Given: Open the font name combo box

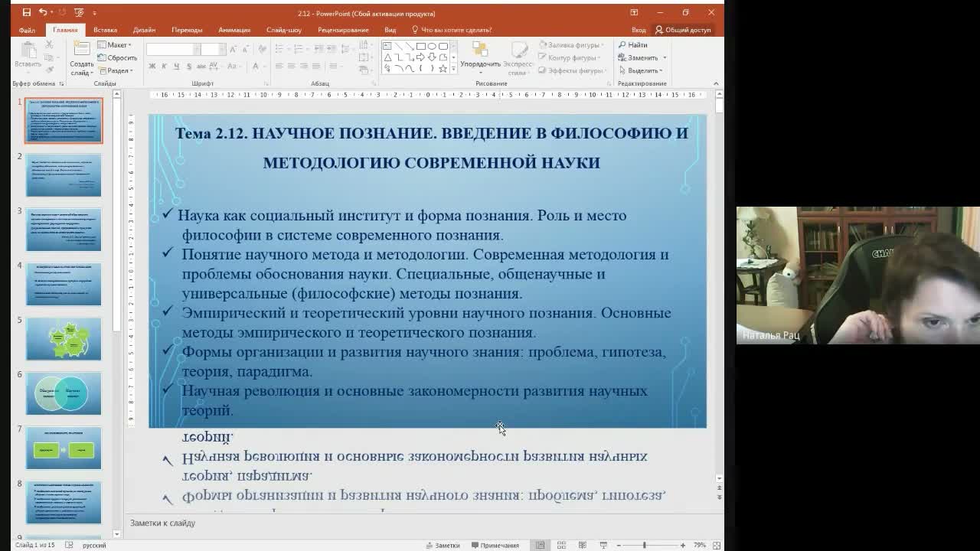Looking at the screenshot, I should point(173,49).
